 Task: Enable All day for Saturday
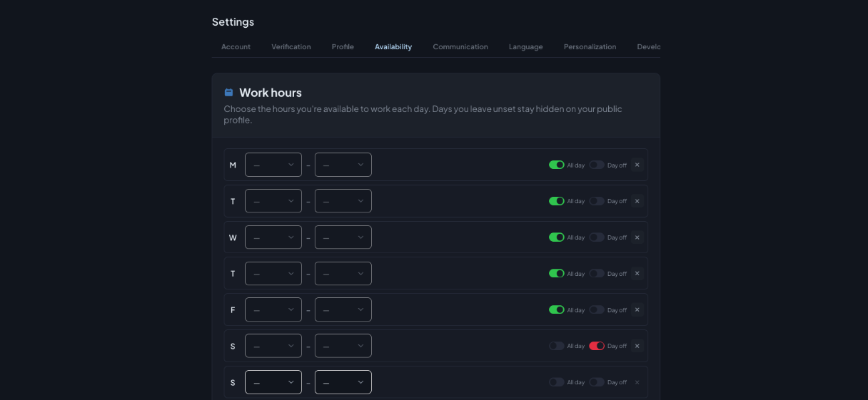557,346
